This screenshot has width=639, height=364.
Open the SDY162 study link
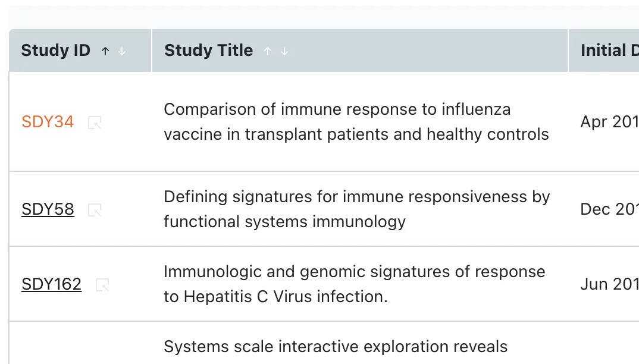pos(51,284)
